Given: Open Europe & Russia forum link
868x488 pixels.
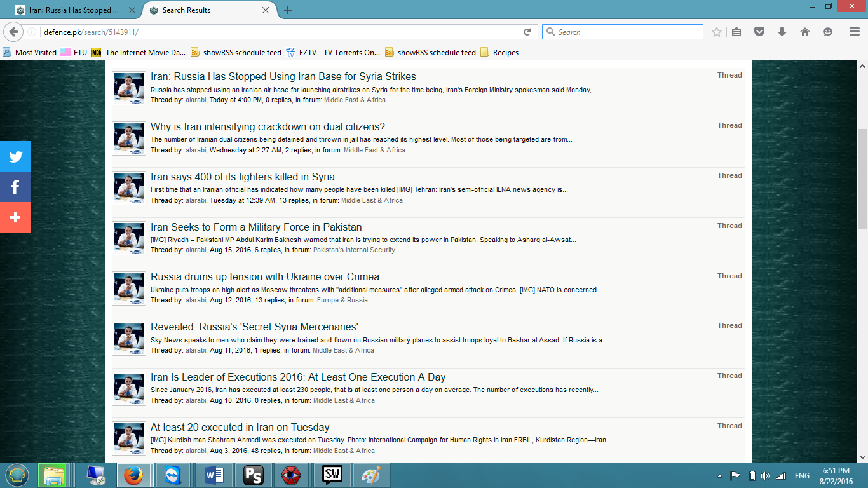Looking at the screenshot, I should tap(342, 301).
